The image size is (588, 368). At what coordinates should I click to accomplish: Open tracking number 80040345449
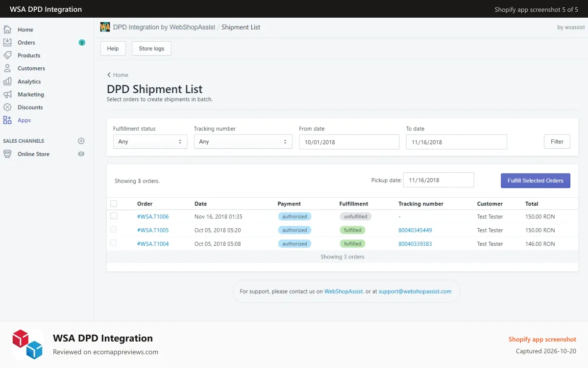415,230
